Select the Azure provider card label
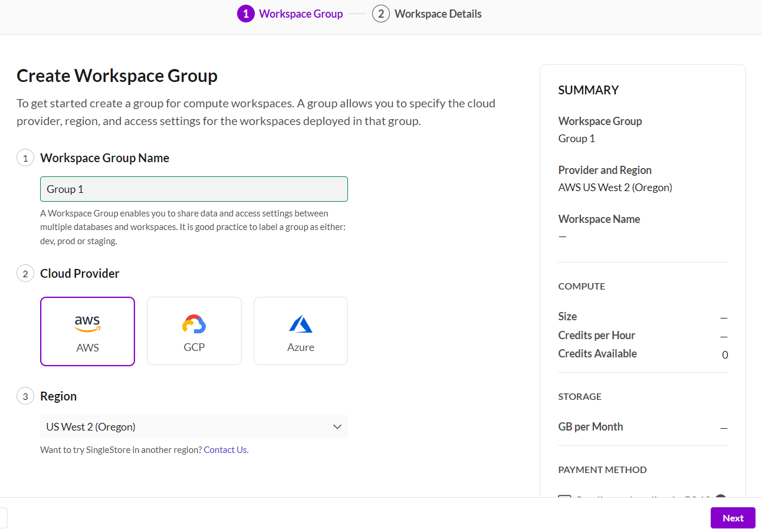The image size is (762, 532). (x=301, y=347)
